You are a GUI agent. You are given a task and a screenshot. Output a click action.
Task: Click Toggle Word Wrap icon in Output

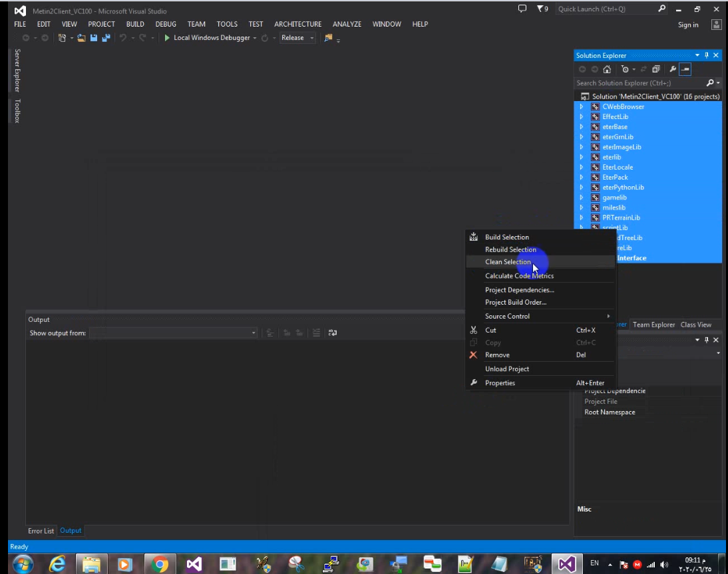[333, 333]
